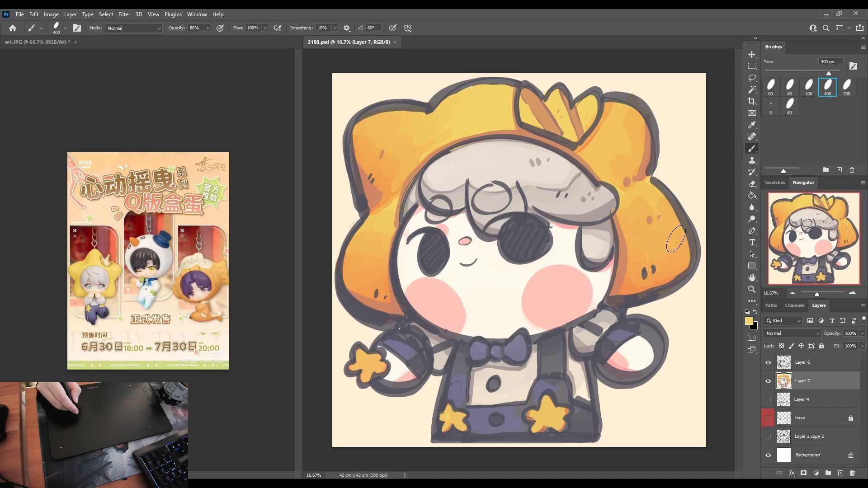Image resolution: width=868 pixels, height=488 pixels.
Task: Open the Filter menu
Action: click(124, 14)
